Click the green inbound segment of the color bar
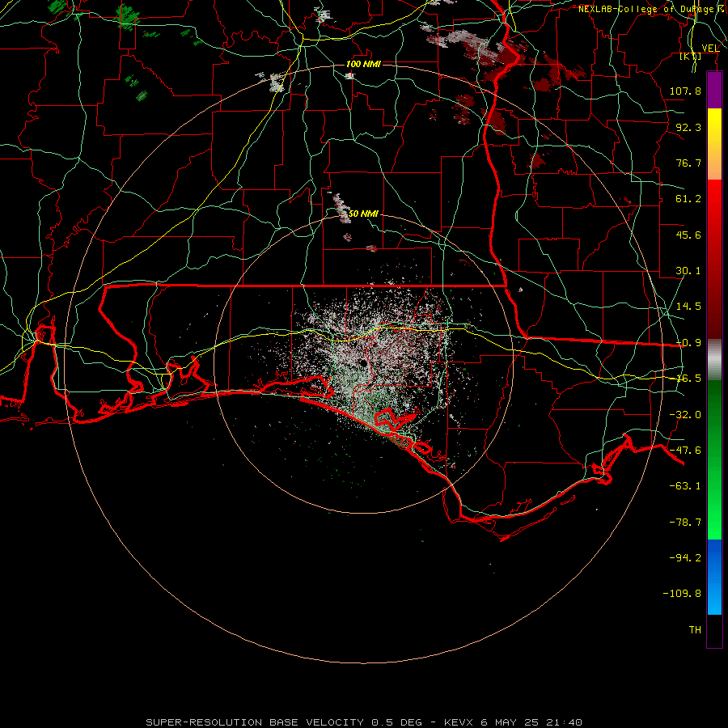 pyautogui.click(x=714, y=459)
